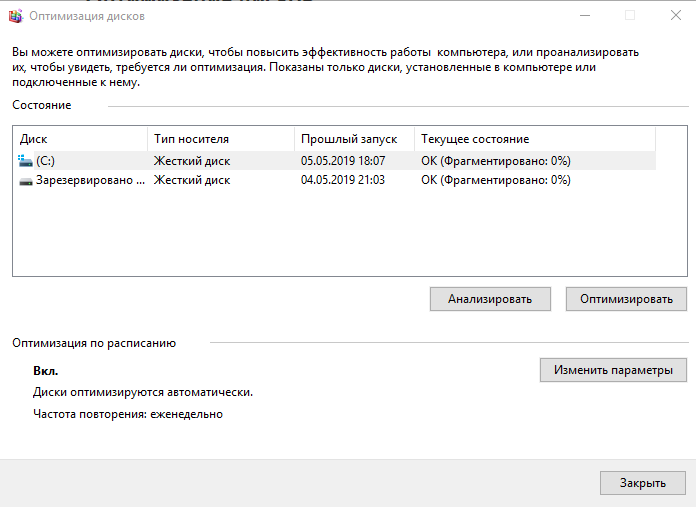Image resolution: width=696 pixels, height=507 pixels.
Task: Select the (C:) drive name
Action: coord(45,161)
